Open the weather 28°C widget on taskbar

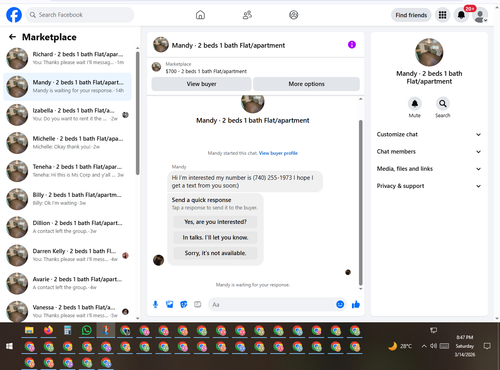[400, 346]
